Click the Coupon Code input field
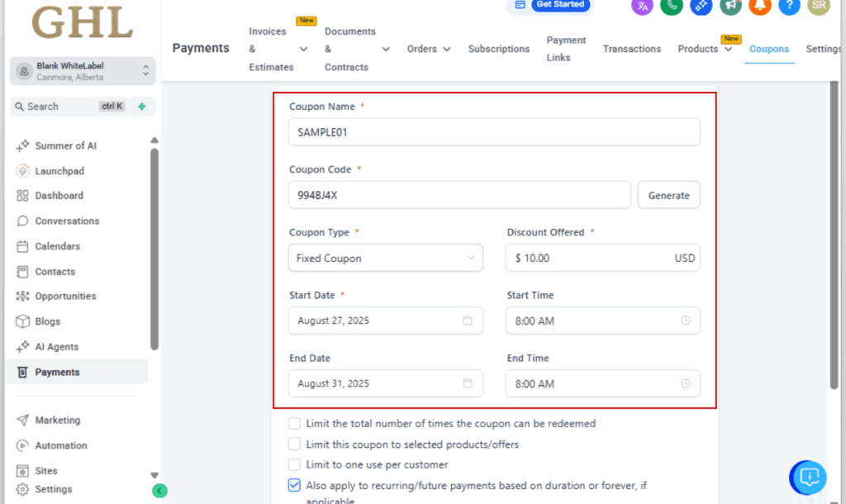 459,195
